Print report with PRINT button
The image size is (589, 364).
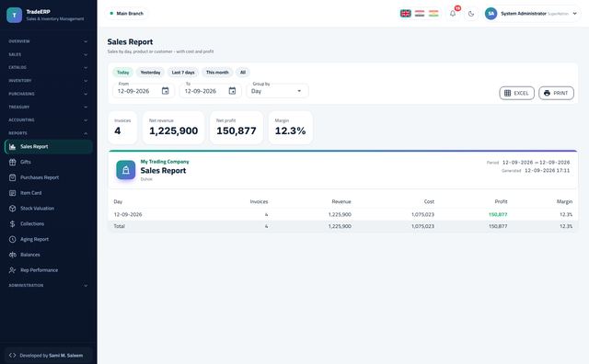[556, 93]
